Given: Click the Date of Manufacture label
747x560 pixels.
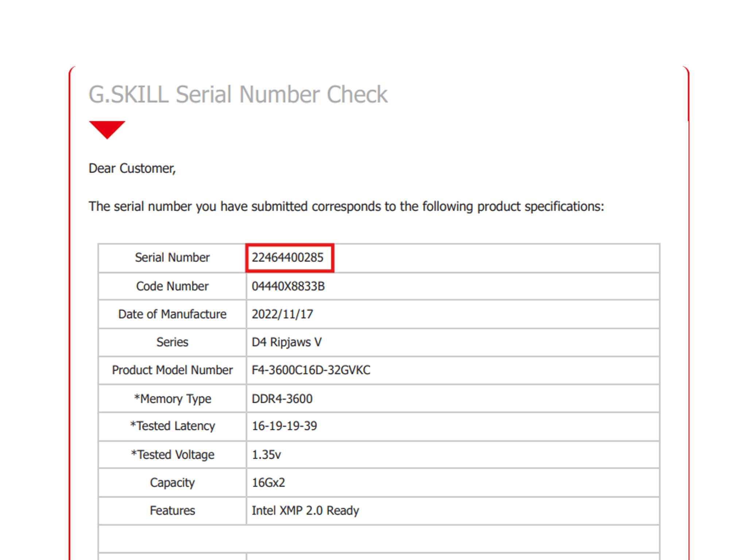Looking at the screenshot, I should pos(172,314).
